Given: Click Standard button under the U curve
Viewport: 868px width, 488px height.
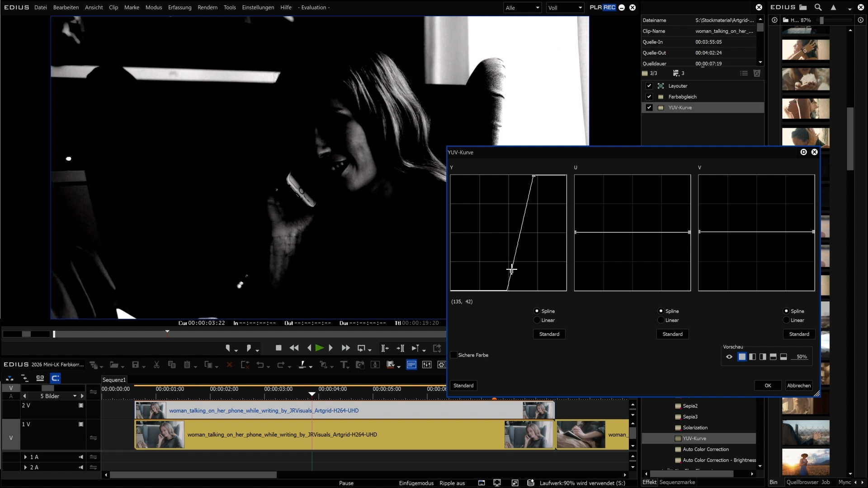Looking at the screenshot, I should pyautogui.click(x=672, y=334).
